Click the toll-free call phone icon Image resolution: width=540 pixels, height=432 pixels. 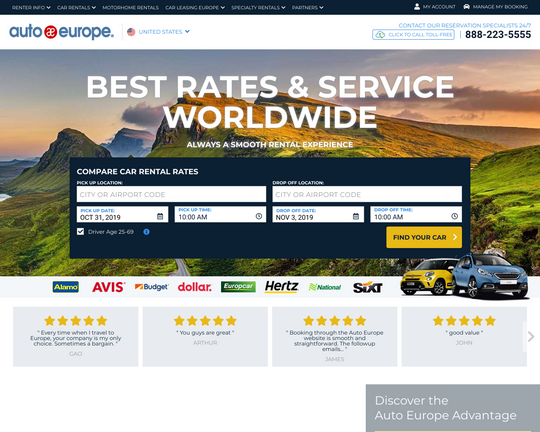380,34
